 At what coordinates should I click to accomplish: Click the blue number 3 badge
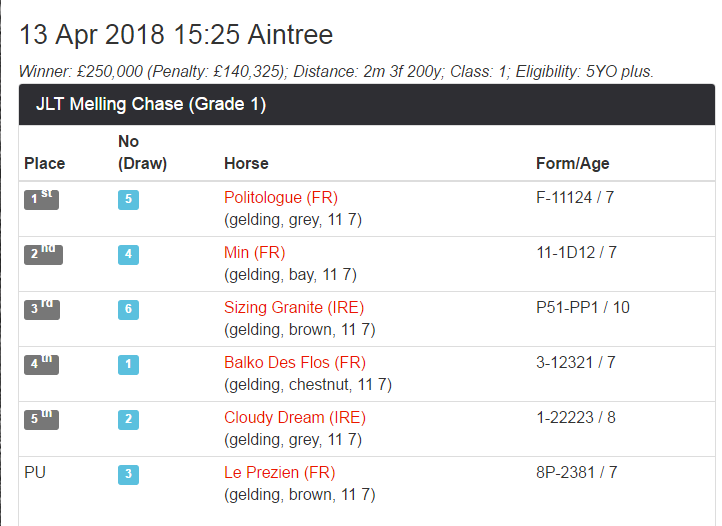[128, 474]
